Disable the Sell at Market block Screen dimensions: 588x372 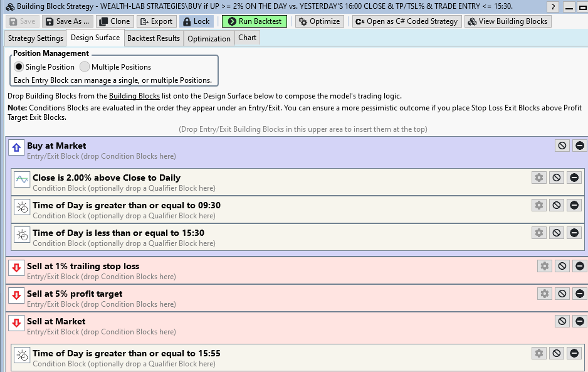(x=562, y=321)
